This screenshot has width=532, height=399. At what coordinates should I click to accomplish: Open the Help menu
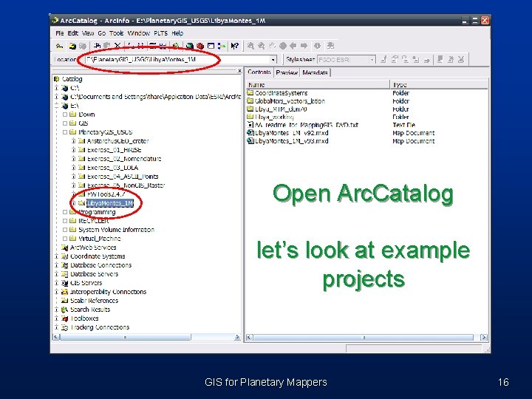[x=177, y=33]
